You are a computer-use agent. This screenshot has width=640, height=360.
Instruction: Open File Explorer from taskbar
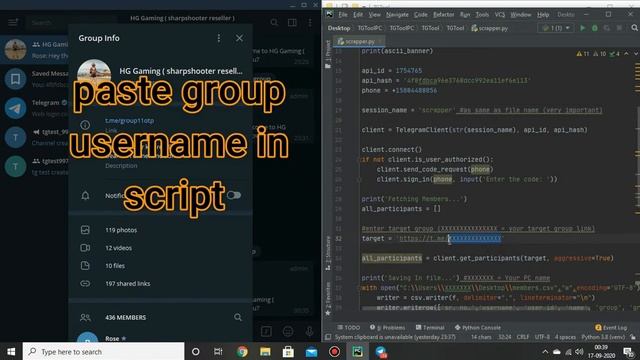[x=265, y=351]
